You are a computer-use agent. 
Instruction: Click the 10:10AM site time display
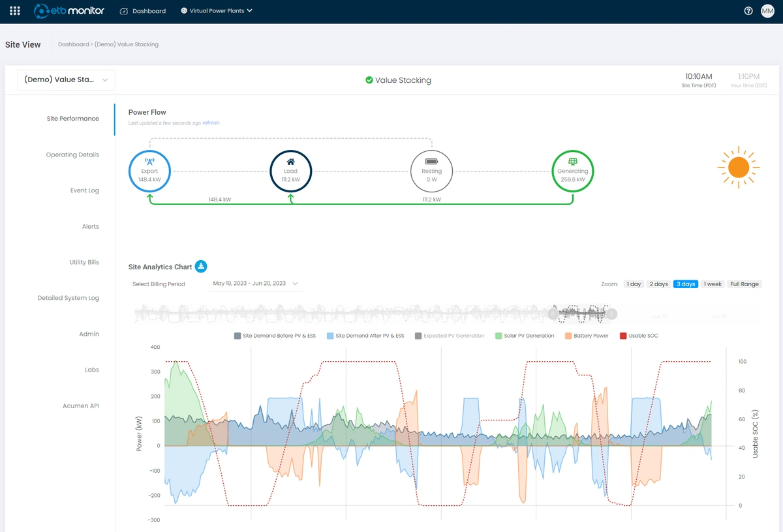click(x=699, y=76)
